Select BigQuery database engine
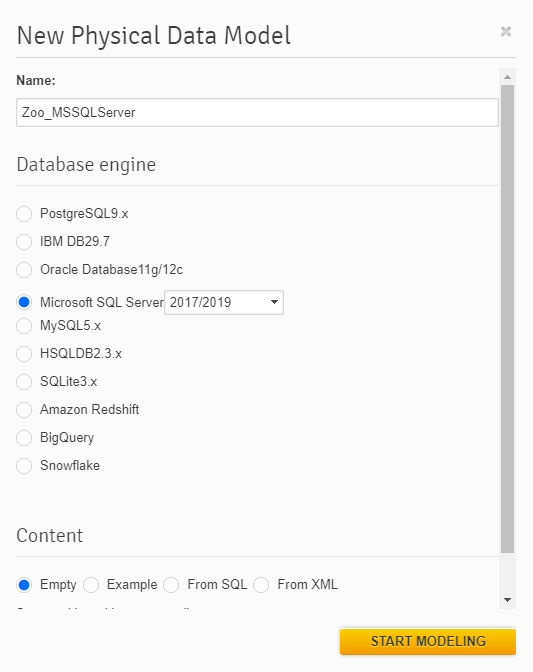The image size is (533, 672). [24, 438]
